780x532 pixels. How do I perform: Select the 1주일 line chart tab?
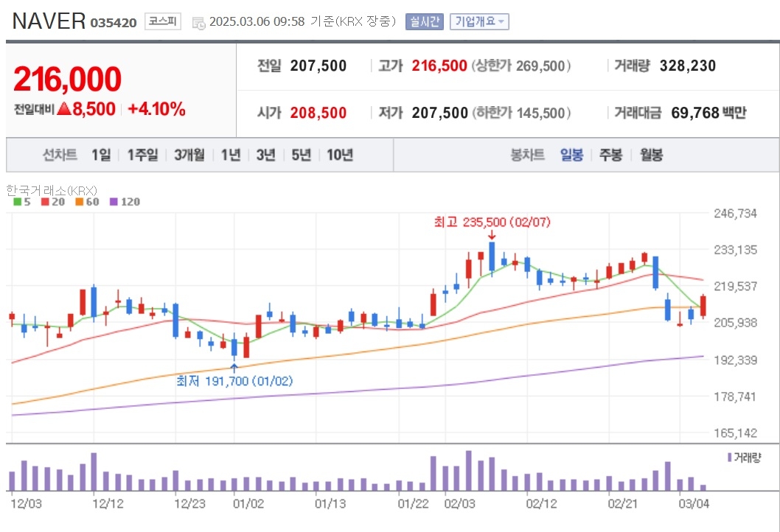click(142, 155)
